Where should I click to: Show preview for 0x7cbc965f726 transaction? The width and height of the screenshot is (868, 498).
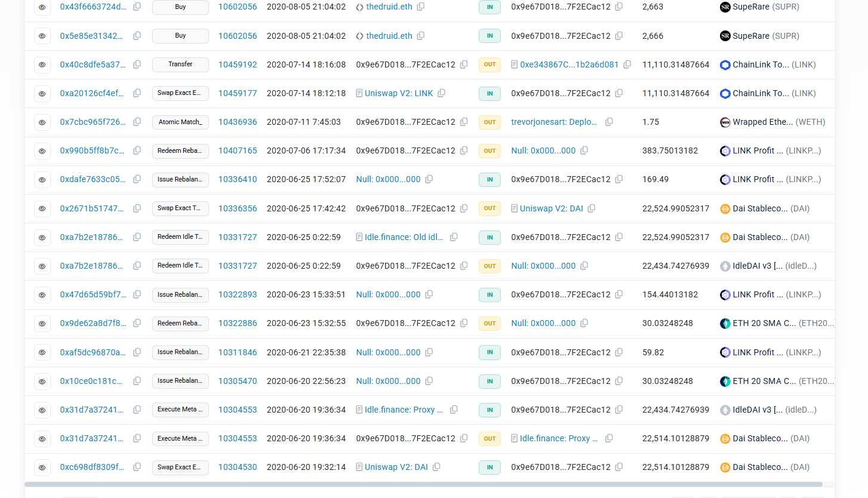pyautogui.click(x=42, y=122)
